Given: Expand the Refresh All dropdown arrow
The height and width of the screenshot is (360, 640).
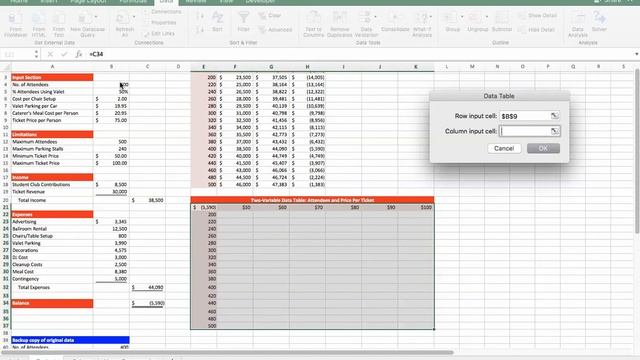Looking at the screenshot, I should pyautogui.click(x=134, y=17).
